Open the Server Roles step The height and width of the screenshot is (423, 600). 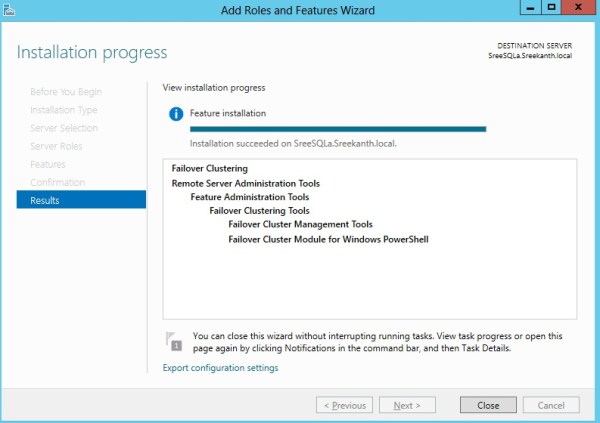coord(56,146)
